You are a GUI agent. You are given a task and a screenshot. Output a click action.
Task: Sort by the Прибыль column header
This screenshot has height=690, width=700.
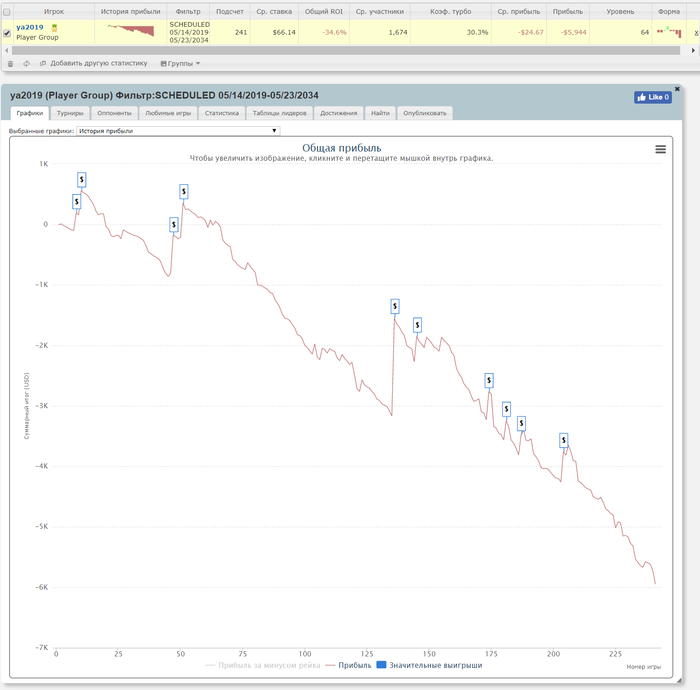tap(567, 12)
